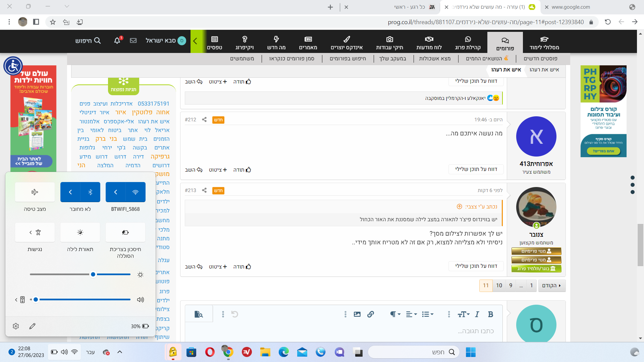Viewport: 644px width, 362px height.
Task: Toggle night light tile
Action: click(80, 232)
